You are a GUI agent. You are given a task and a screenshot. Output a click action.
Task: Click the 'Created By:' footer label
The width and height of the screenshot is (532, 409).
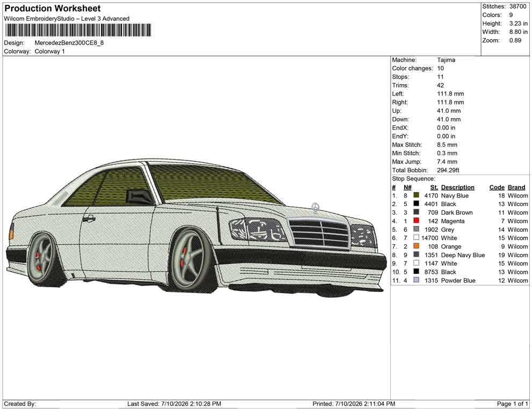coord(20,404)
